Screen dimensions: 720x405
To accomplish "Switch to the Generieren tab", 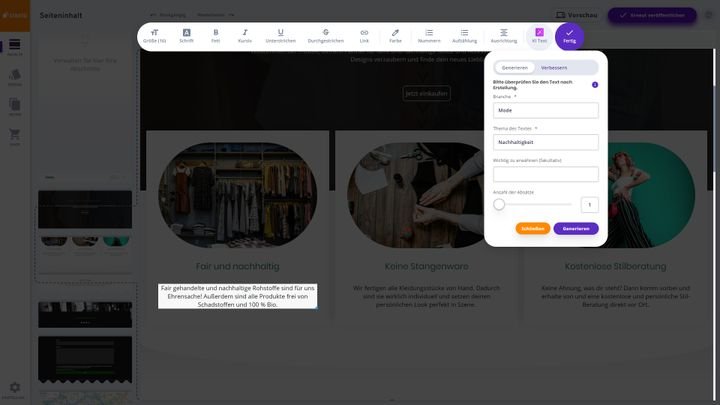I will [x=515, y=67].
